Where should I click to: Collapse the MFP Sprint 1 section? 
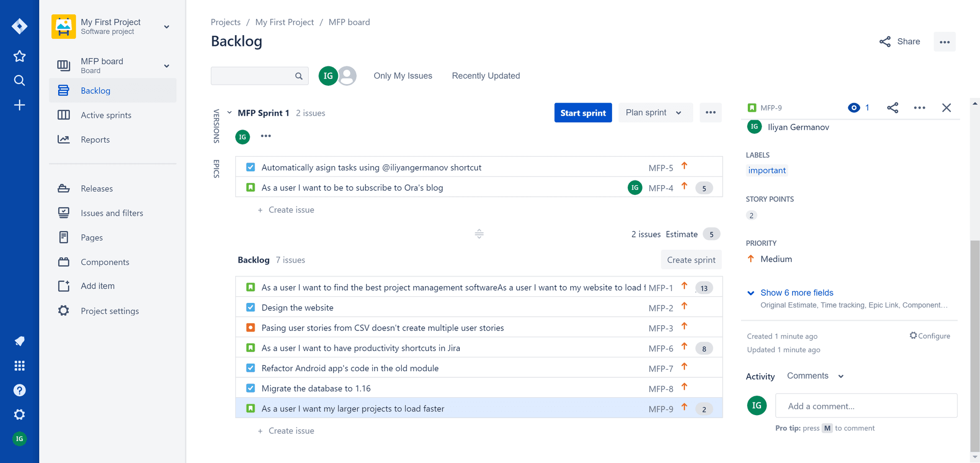[x=229, y=112]
